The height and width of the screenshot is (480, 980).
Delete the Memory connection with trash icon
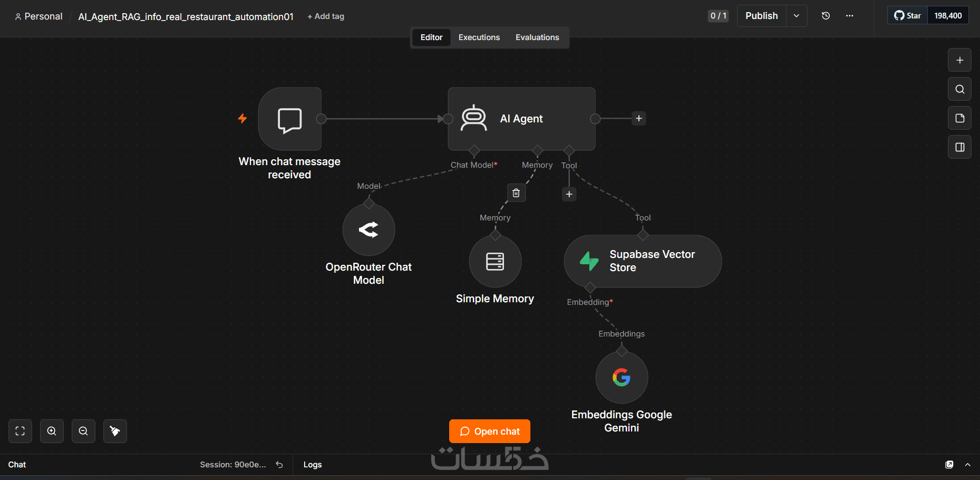[x=516, y=193]
